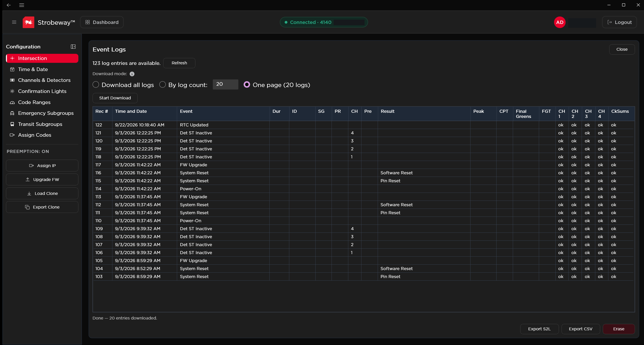
Task: Open the Time & Date section
Action: coord(42,69)
